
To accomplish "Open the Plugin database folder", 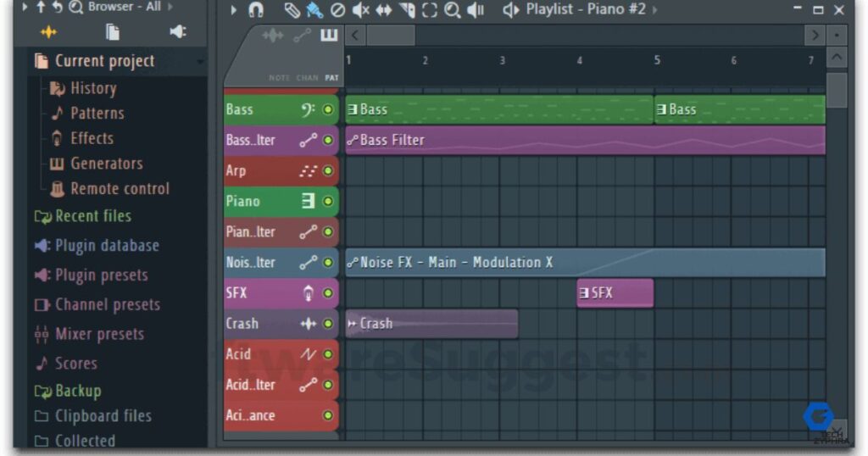I will (106, 246).
